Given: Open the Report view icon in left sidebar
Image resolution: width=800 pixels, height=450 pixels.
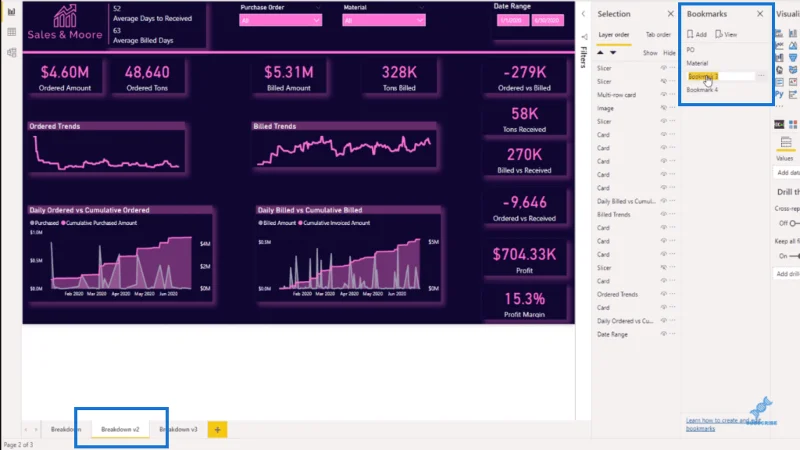Looking at the screenshot, I should pos(11,12).
